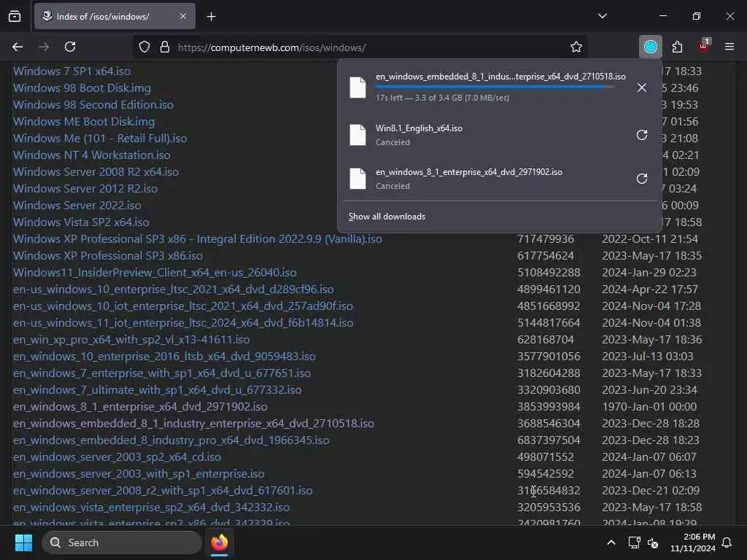Open the notifications bell icon
Viewport: 747px width, 560px height.
coord(727,542)
